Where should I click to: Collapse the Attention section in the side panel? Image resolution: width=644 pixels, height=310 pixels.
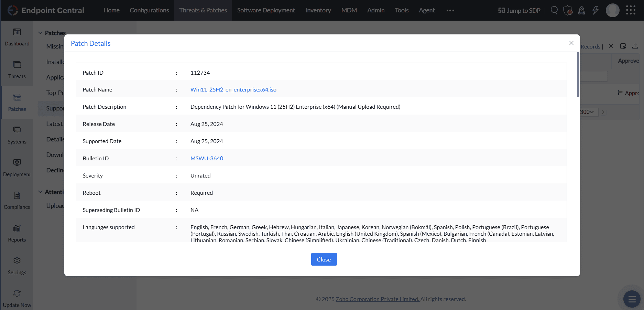pos(40,192)
